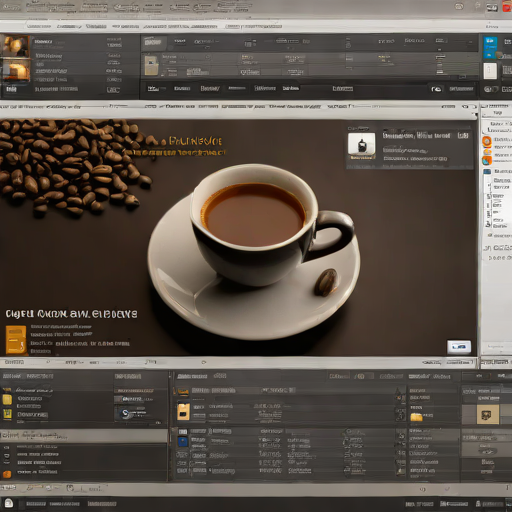512x512 pixels.
Task: Click the beige file icon in the upper list
Action: pos(151,65)
